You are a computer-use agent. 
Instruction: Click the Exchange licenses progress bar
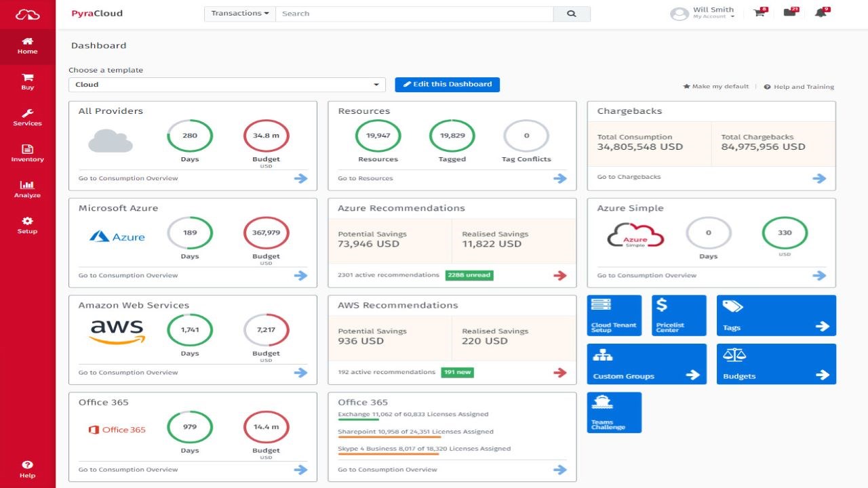point(358,420)
